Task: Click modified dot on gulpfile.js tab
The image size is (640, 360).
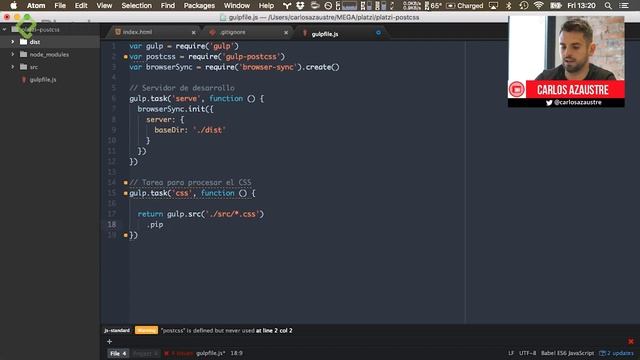Action: [x=378, y=33]
